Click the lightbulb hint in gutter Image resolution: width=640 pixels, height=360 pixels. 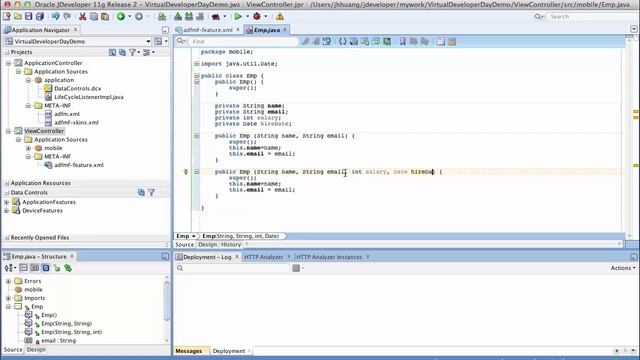coord(186,172)
